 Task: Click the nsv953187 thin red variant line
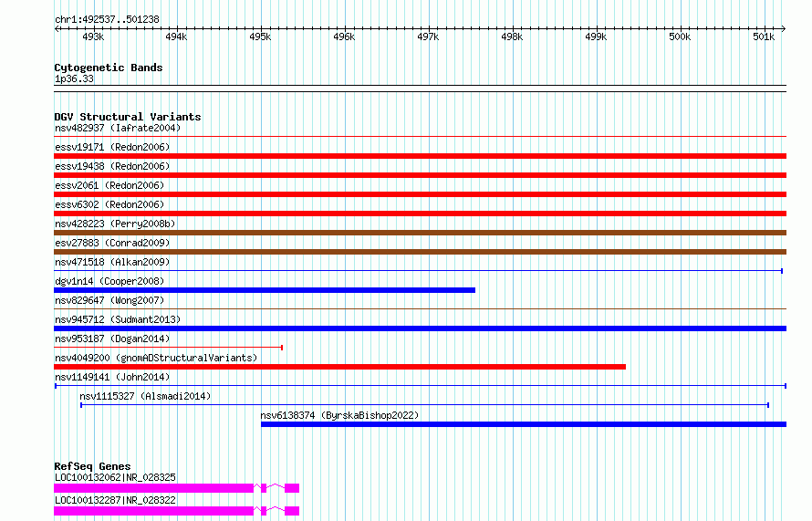tap(168, 348)
